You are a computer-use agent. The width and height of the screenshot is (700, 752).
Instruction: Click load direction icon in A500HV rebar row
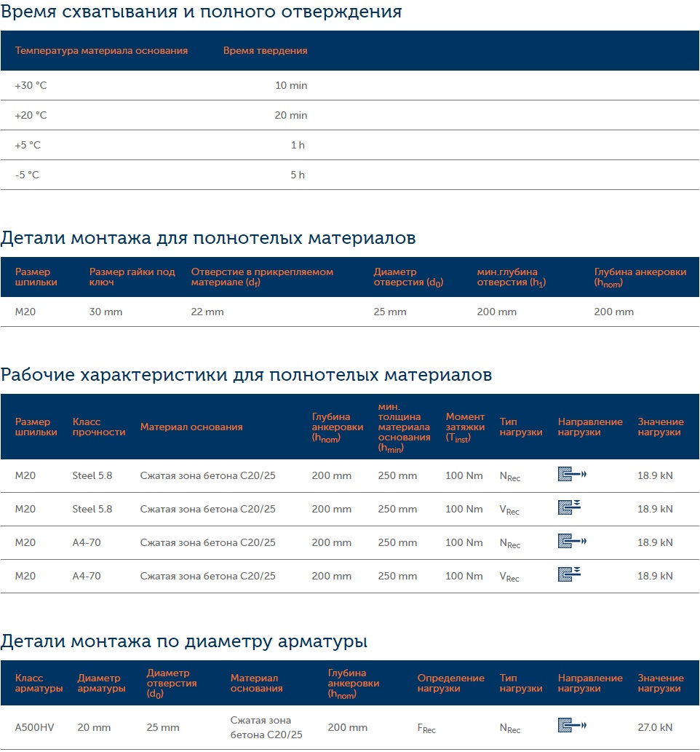(x=571, y=725)
